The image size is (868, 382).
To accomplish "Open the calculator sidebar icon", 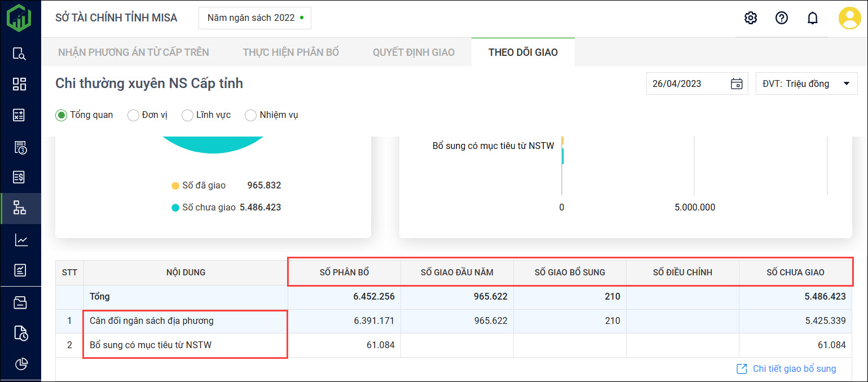I will (20, 116).
